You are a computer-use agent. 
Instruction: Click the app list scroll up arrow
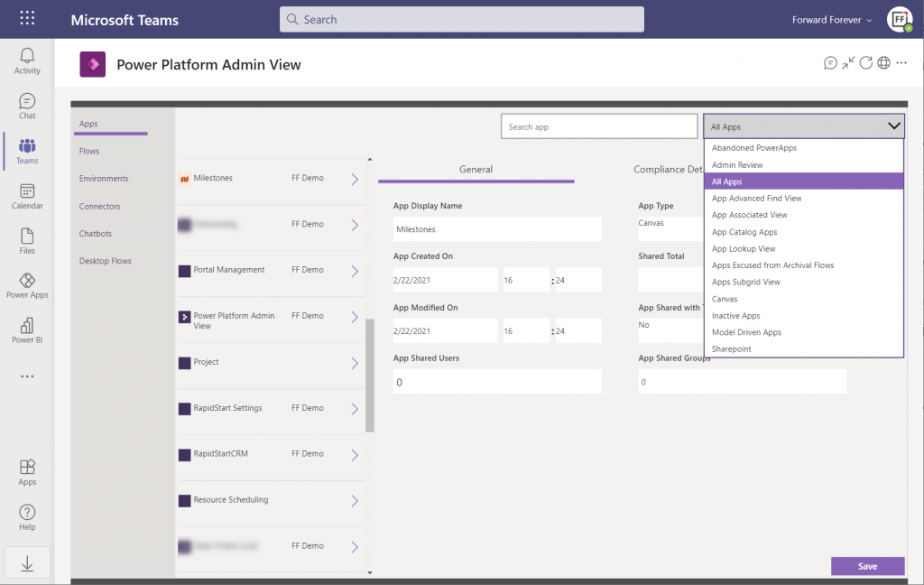pyautogui.click(x=369, y=159)
